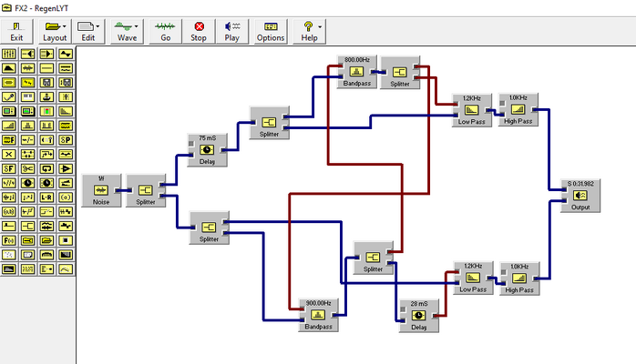Select the mixer sliders module icon

tap(9, 54)
